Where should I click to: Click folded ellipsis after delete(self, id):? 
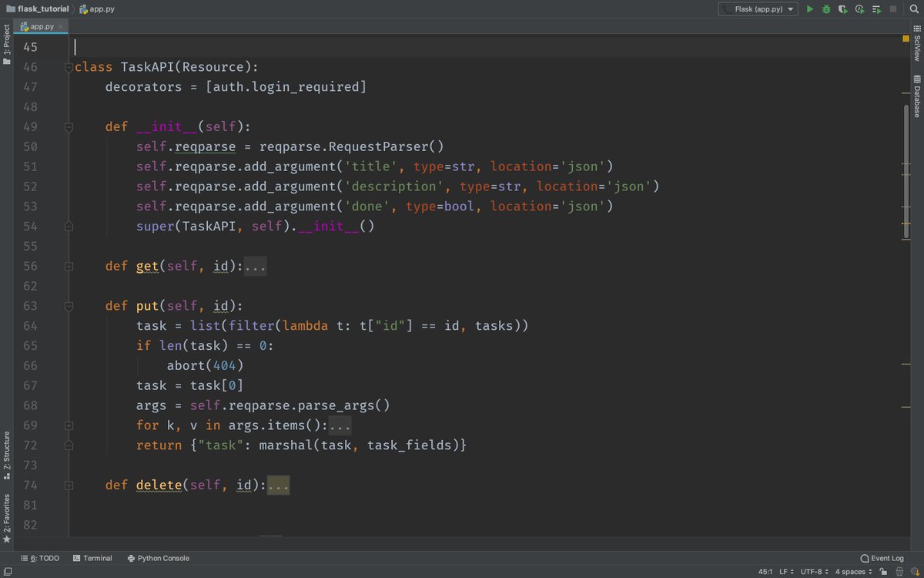tap(278, 486)
